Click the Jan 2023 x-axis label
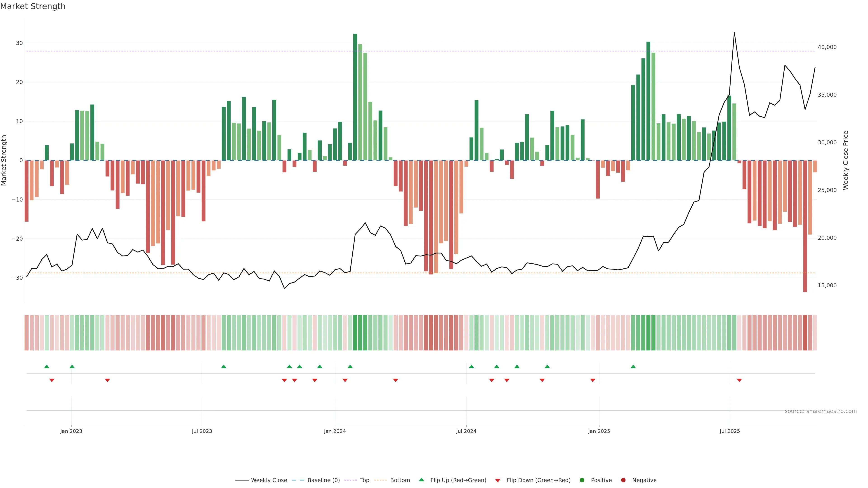Viewport: 868px width, 488px height. (x=71, y=431)
